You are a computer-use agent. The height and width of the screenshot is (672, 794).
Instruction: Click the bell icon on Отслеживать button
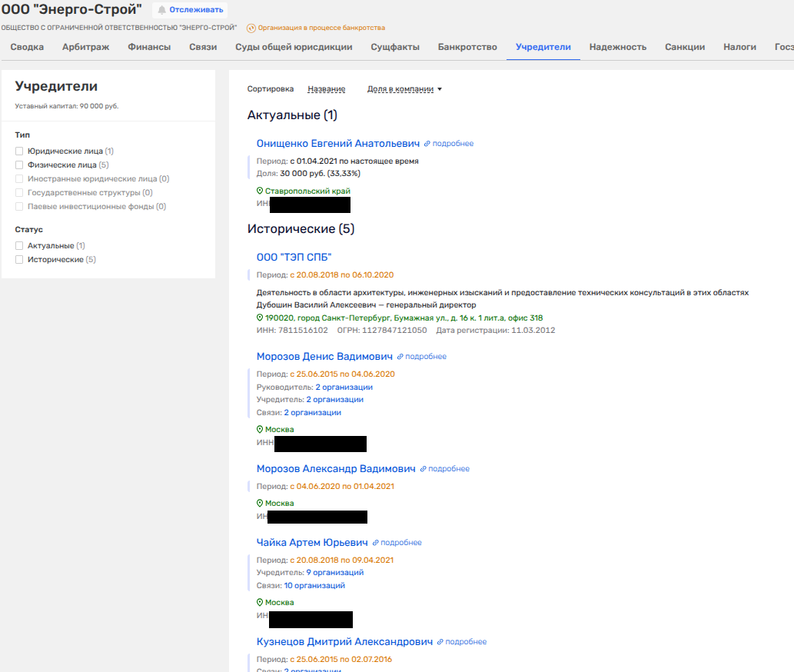[x=162, y=10]
